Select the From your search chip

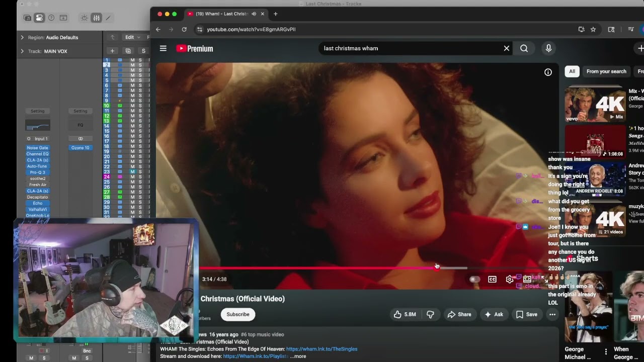coord(606,71)
